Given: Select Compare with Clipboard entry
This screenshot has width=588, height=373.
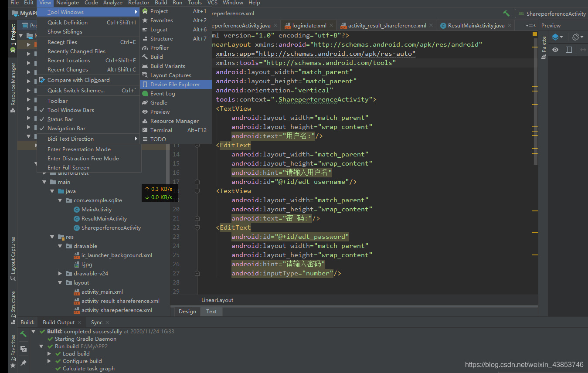Looking at the screenshot, I should coord(88,80).
